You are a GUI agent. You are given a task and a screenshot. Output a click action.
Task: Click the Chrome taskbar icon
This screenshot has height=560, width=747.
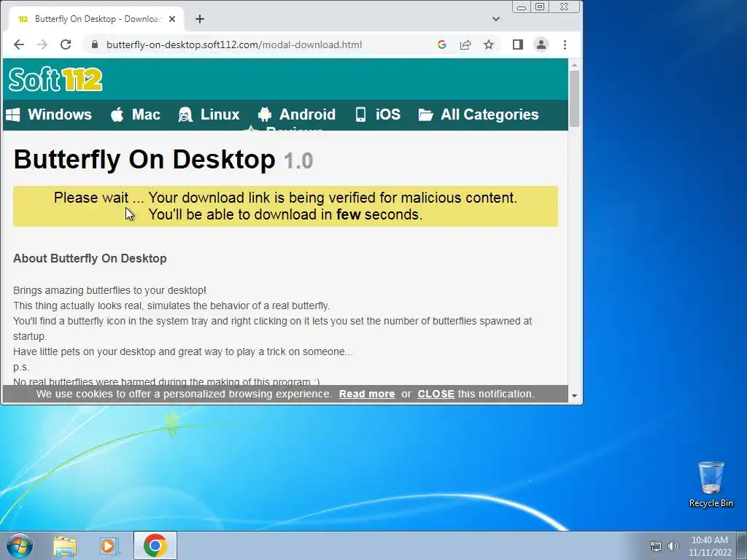[x=155, y=545]
